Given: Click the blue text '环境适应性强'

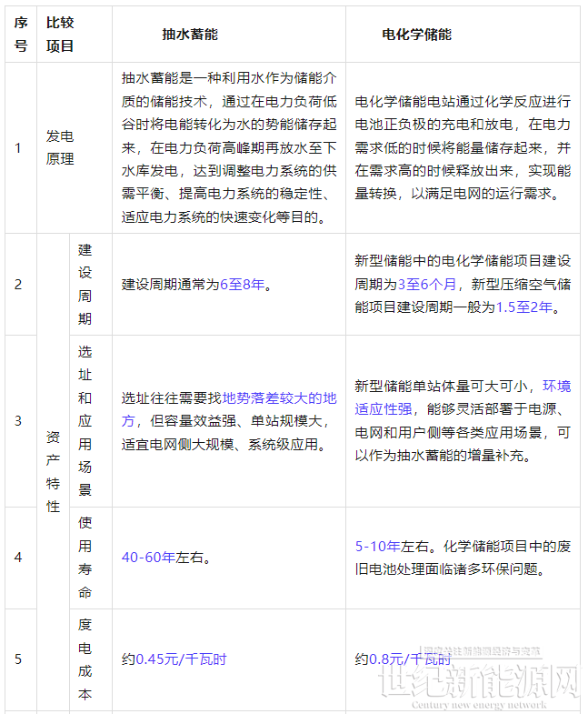Looking at the screenshot, I should [x=463, y=397].
